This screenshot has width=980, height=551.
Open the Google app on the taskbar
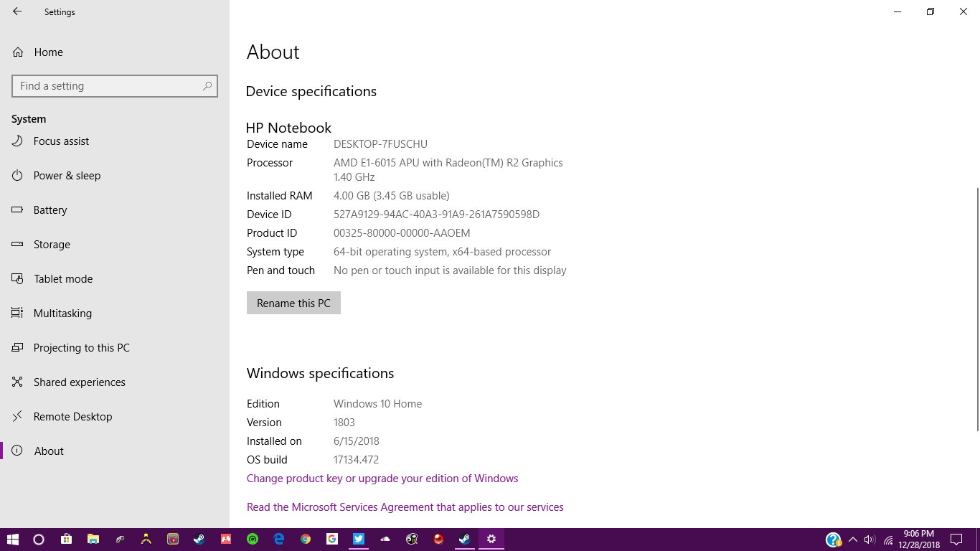[332, 540]
